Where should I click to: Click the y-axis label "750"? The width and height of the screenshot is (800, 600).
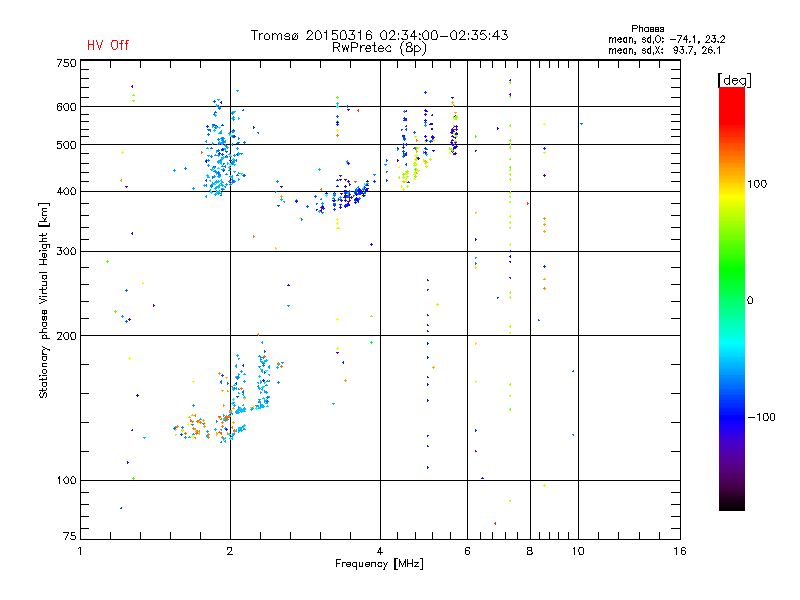coord(66,63)
